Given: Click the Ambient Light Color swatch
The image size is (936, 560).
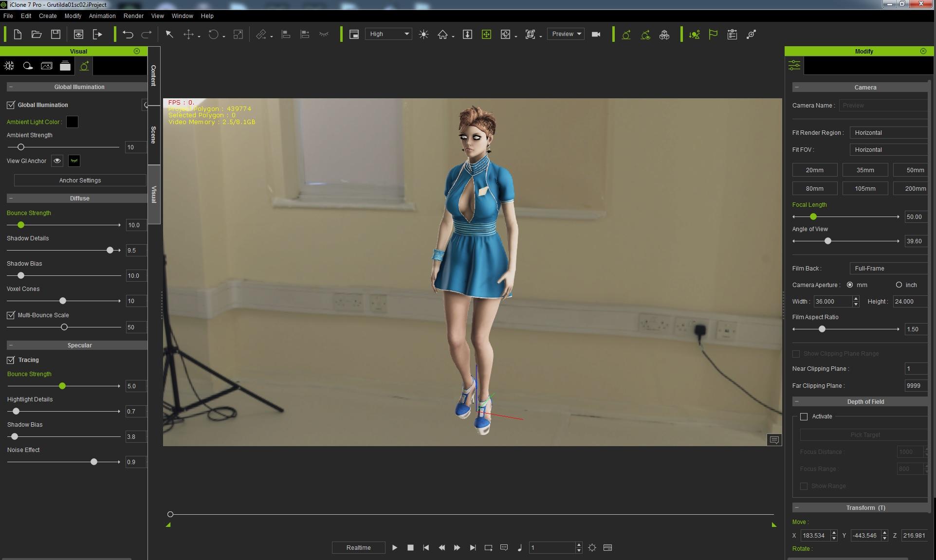Looking at the screenshot, I should 72,122.
